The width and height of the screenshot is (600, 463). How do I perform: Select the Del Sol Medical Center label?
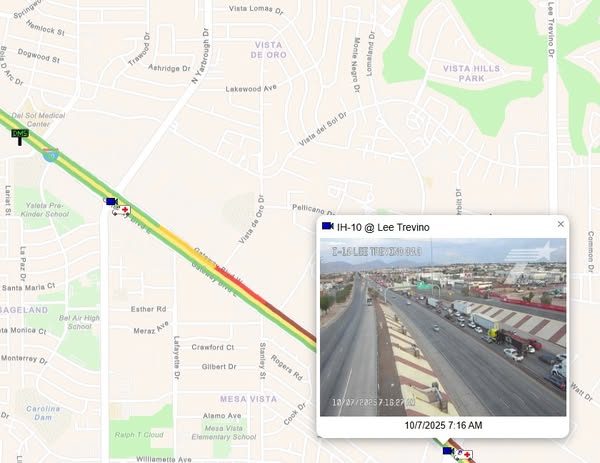38,119
